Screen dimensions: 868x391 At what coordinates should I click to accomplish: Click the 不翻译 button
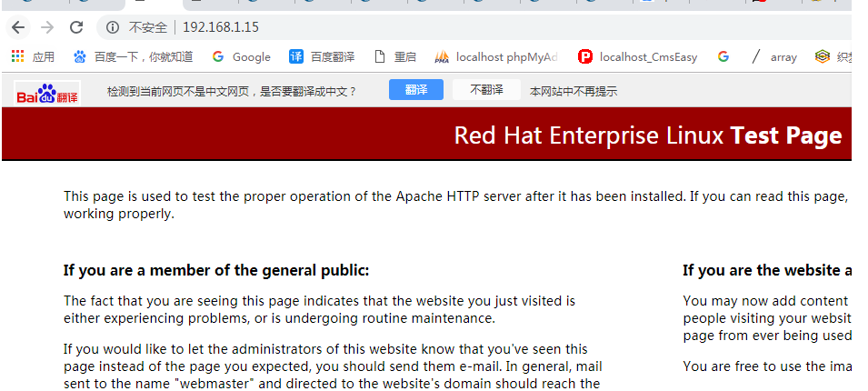(x=486, y=90)
